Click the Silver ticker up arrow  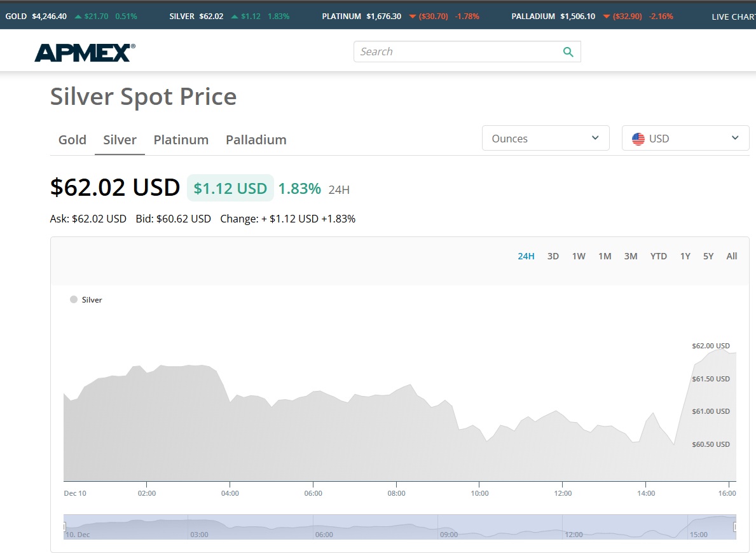235,17
